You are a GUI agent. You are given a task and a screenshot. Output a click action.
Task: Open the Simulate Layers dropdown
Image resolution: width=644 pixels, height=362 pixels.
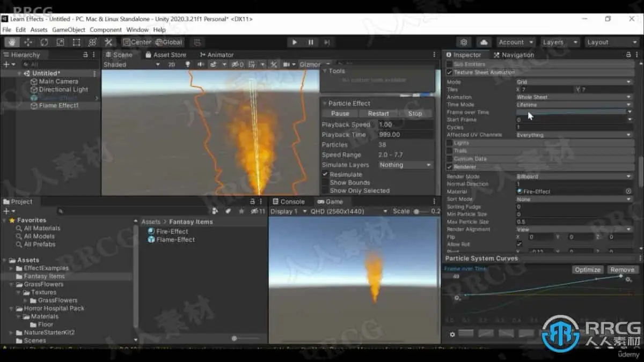point(405,165)
